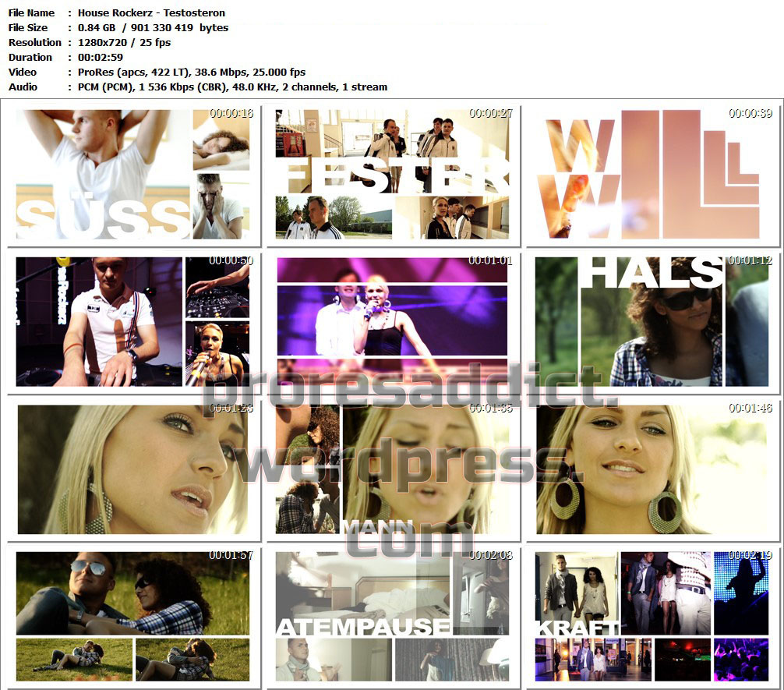This screenshot has width=784, height=690.
Task: Click the file name 'House Rockerz - Testosteron'
Action: [152, 12]
